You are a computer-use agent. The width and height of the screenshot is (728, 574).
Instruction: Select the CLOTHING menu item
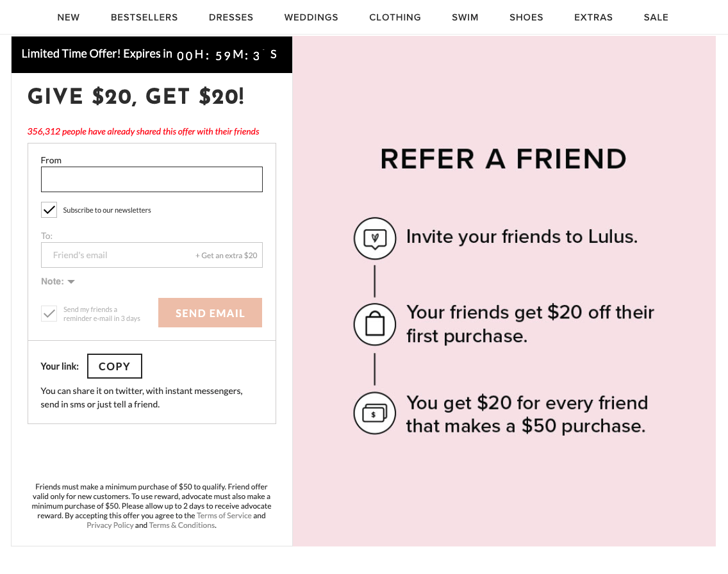coord(395,17)
